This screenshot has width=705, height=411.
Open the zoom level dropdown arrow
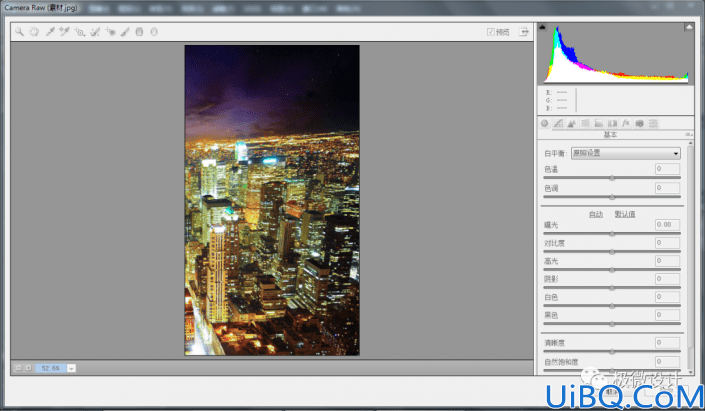tap(71, 368)
